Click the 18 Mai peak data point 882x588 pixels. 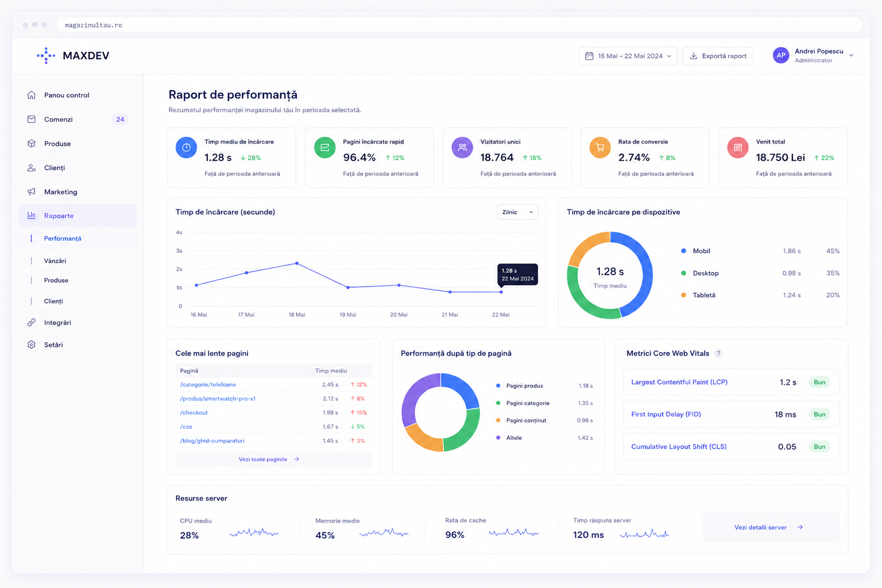pyautogui.click(x=297, y=263)
